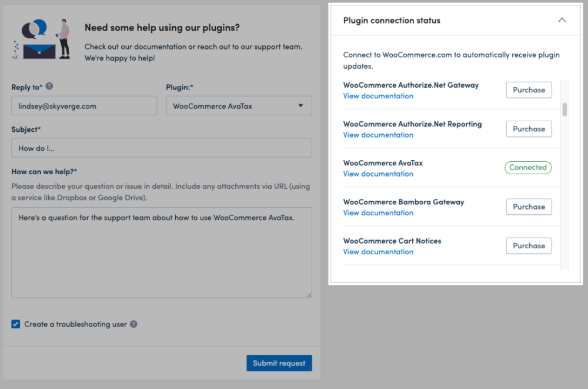Click the troubleshooting user help icon
This screenshot has width=588, height=389.
[133, 324]
